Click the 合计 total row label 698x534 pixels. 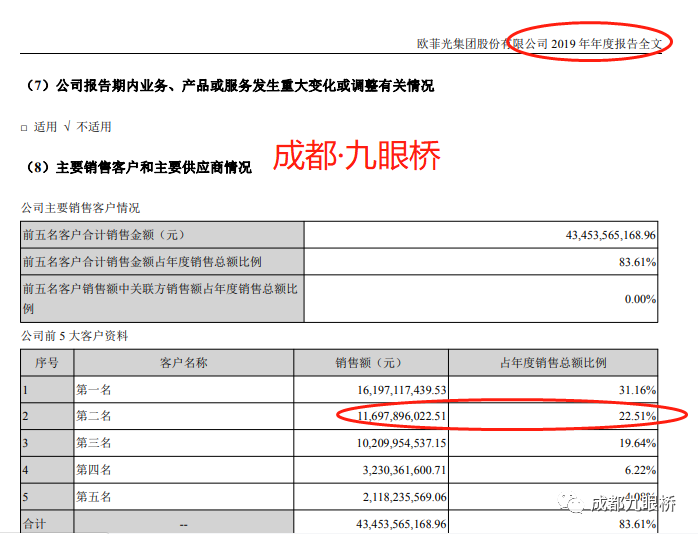tap(34, 523)
